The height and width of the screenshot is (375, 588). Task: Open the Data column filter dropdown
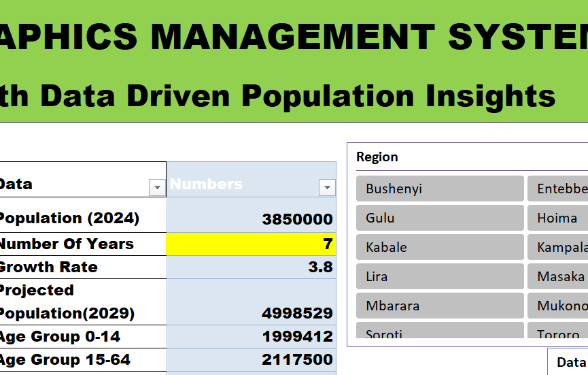click(x=157, y=188)
